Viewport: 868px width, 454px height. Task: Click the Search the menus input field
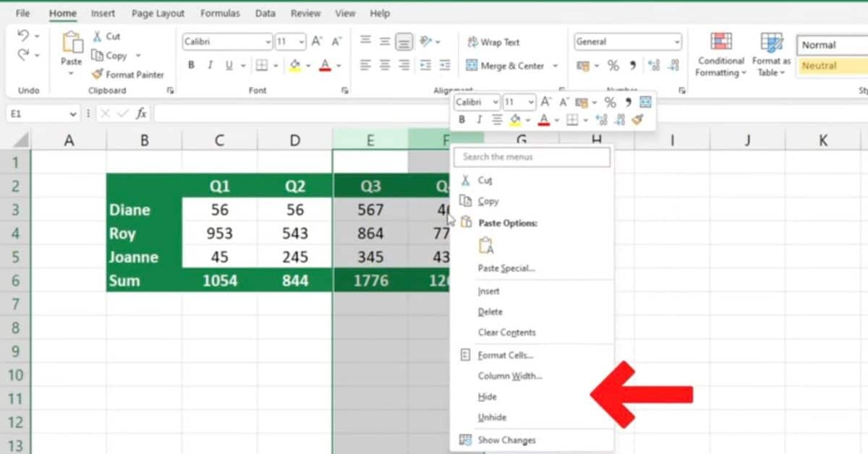pyautogui.click(x=532, y=157)
